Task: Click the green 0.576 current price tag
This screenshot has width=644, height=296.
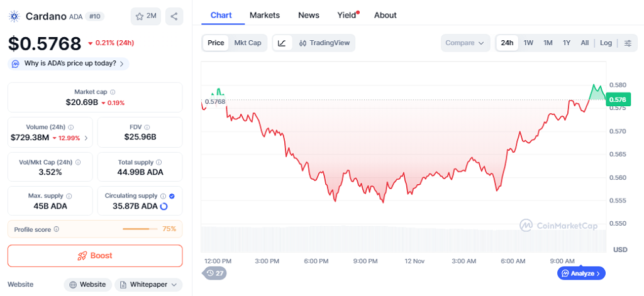Action: click(x=618, y=99)
